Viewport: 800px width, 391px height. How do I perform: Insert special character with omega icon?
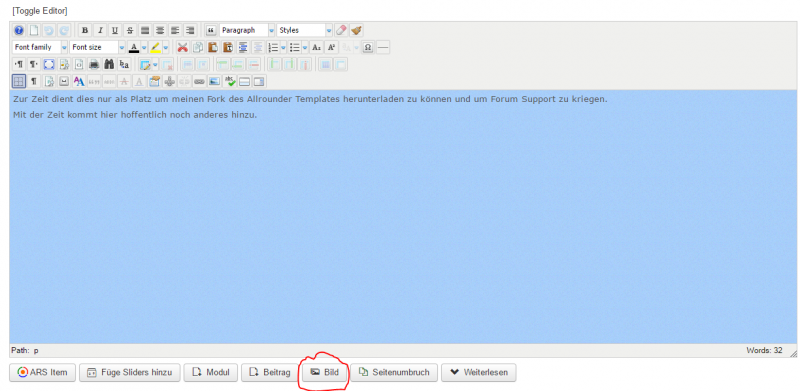coord(368,47)
